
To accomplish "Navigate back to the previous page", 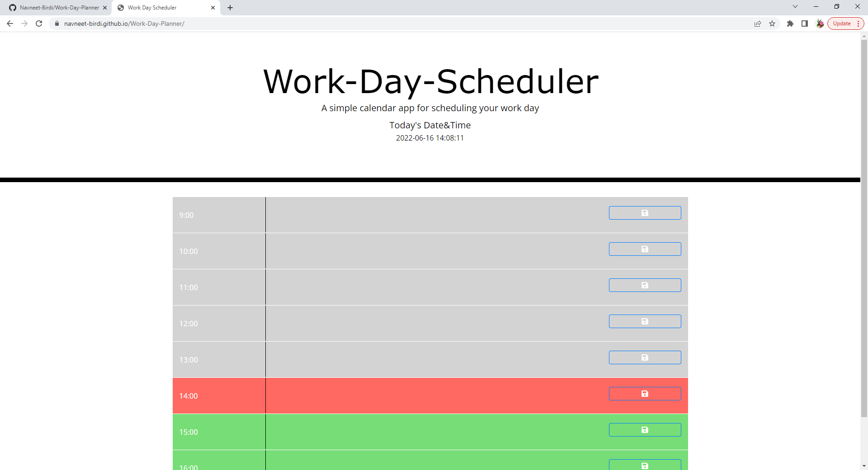I will point(9,23).
